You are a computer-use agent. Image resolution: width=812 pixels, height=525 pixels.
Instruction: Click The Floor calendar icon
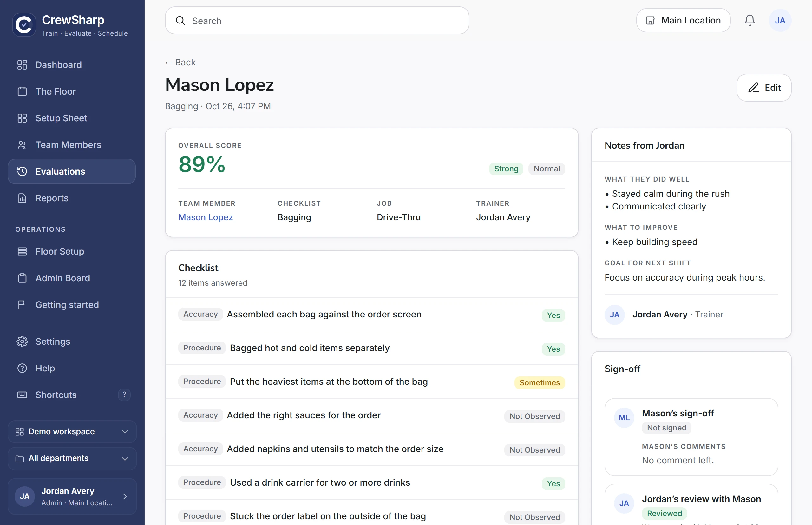[x=22, y=91]
